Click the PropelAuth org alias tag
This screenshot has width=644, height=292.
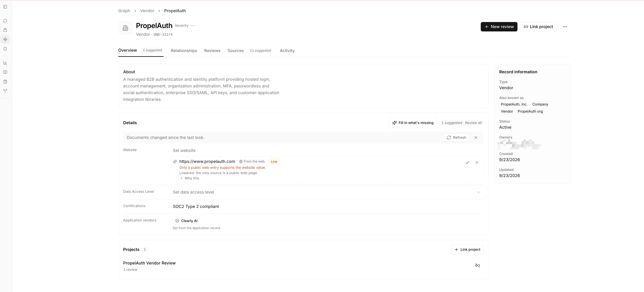coord(530,111)
